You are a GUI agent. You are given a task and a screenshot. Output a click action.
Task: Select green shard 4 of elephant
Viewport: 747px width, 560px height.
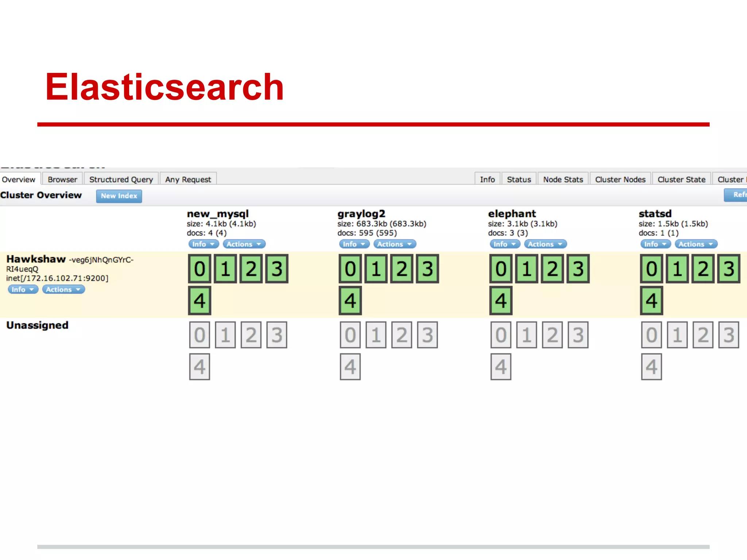click(x=501, y=300)
